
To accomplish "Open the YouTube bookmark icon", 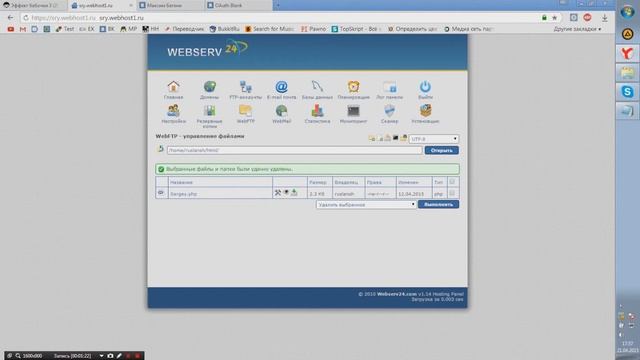I will click(x=11, y=29).
